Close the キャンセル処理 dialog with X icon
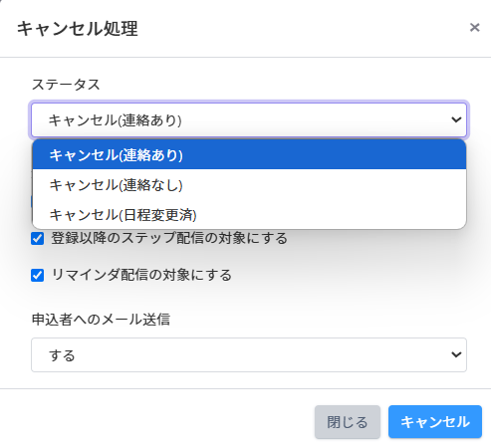This screenshot has width=491, height=448. (474, 28)
